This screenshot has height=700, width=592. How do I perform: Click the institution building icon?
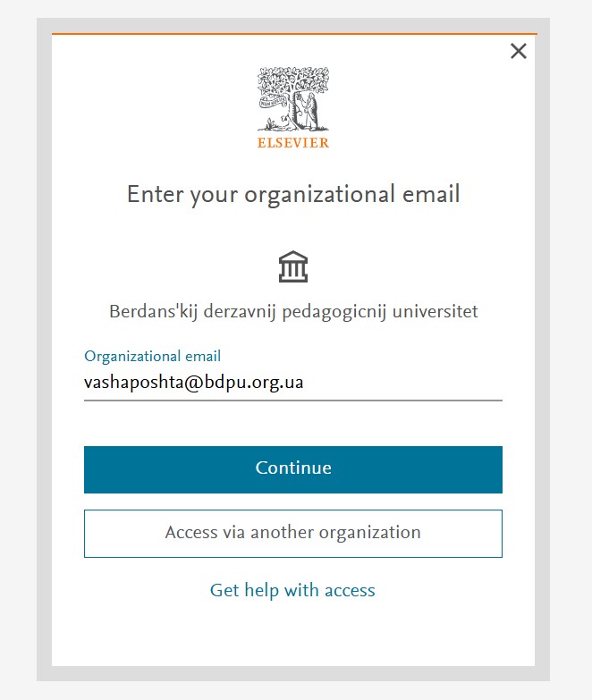293,266
